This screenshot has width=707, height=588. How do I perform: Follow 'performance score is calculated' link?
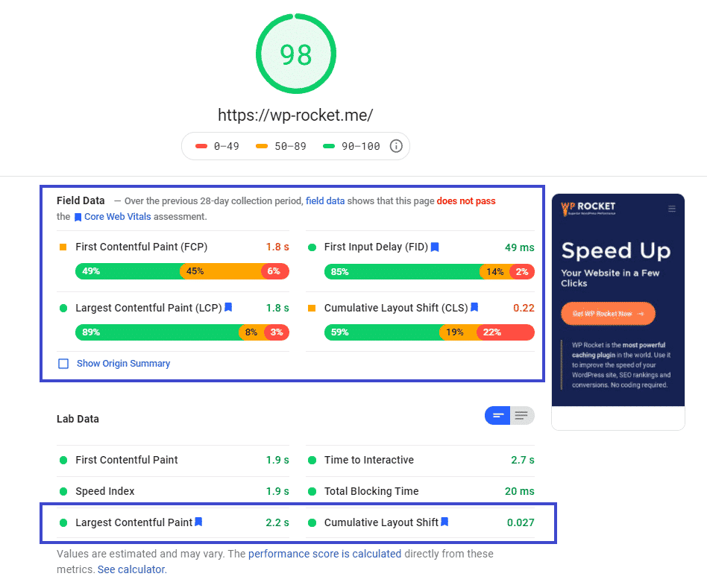[324, 554]
